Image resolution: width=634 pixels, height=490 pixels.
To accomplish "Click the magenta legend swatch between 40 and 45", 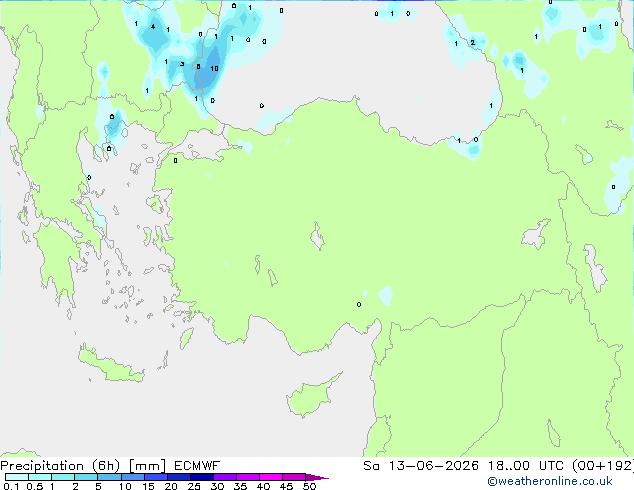I will pyautogui.click(x=271, y=477).
